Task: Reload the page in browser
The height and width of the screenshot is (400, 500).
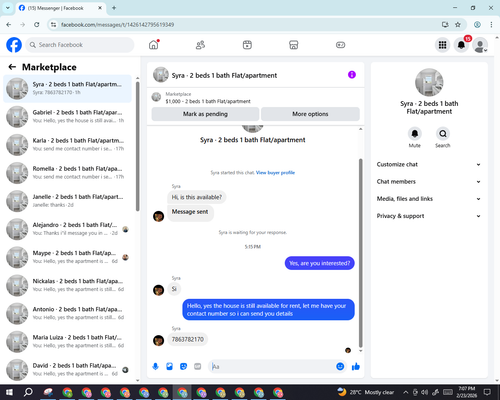Action: pos(37,24)
